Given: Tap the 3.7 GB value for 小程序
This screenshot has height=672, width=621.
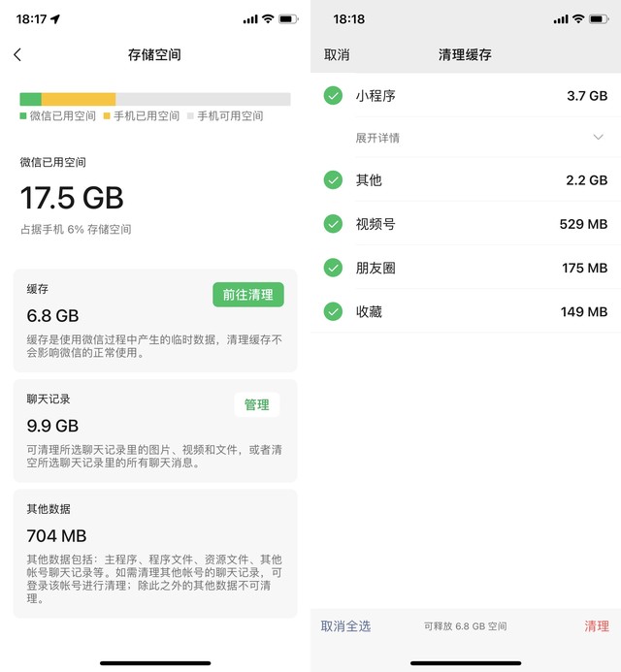Looking at the screenshot, I should coord(587,96).
